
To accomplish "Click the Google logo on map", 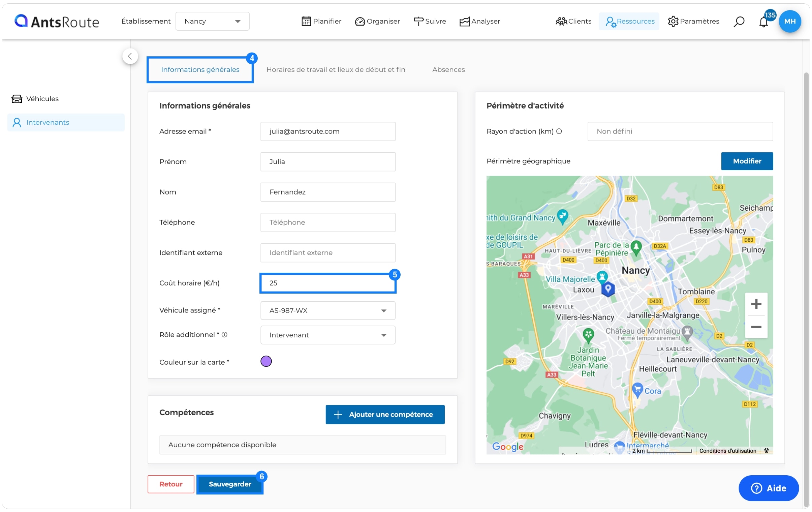I will [x=508, y=447].
